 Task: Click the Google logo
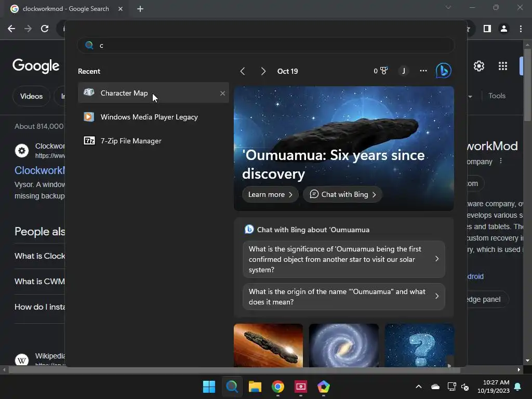click(x=36, y=66)
